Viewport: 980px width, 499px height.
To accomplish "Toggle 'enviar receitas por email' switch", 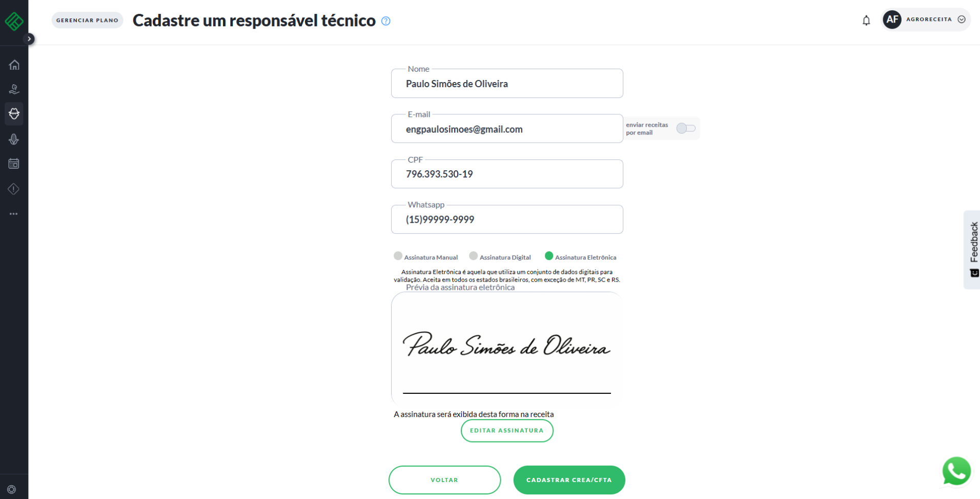I will 685,128.
